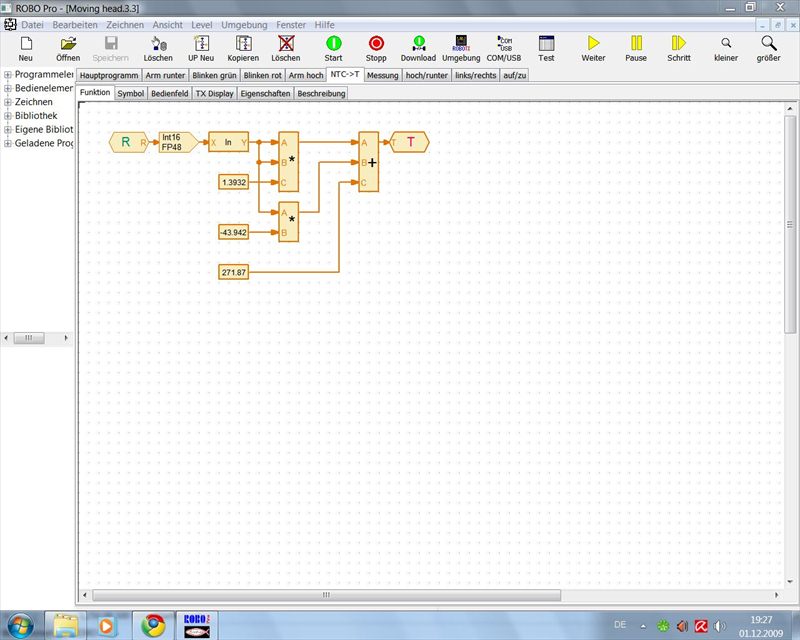Open a file with Öffnen
Image resolution: width=800 pixels, height=640 pixels.
click(x=68, y=49)
